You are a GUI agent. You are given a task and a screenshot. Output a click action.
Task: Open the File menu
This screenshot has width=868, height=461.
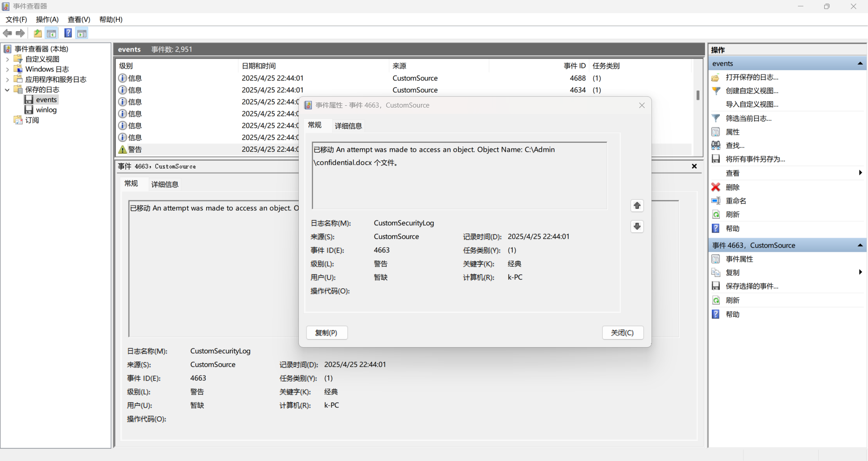click(x=16, y=19)
